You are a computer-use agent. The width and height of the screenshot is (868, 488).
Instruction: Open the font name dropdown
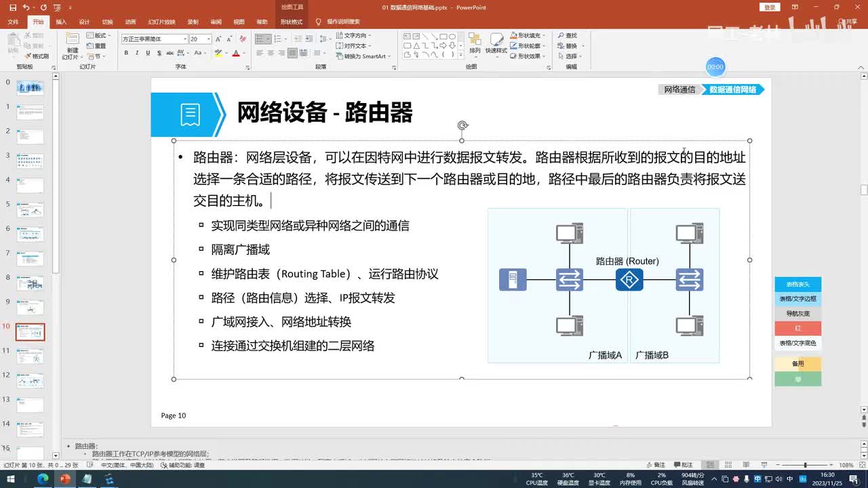tap(185, 39)
